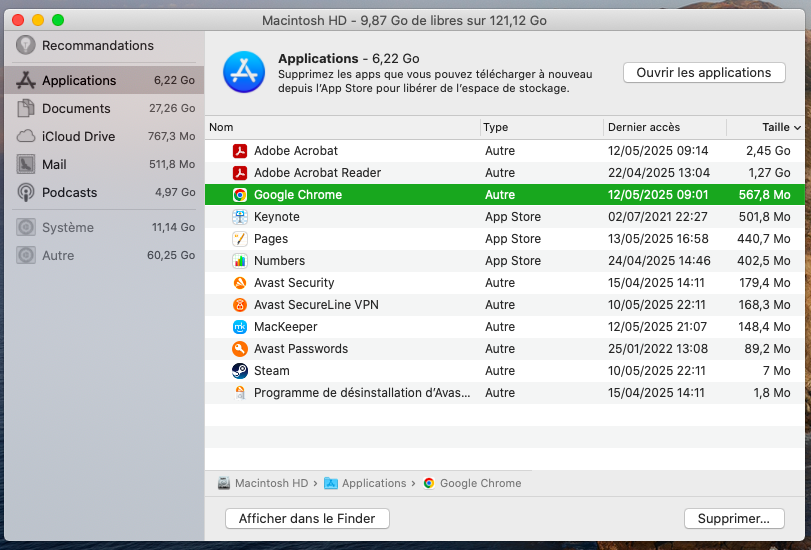Click the Applications folder icon in path bar

(x=331, y=483)
